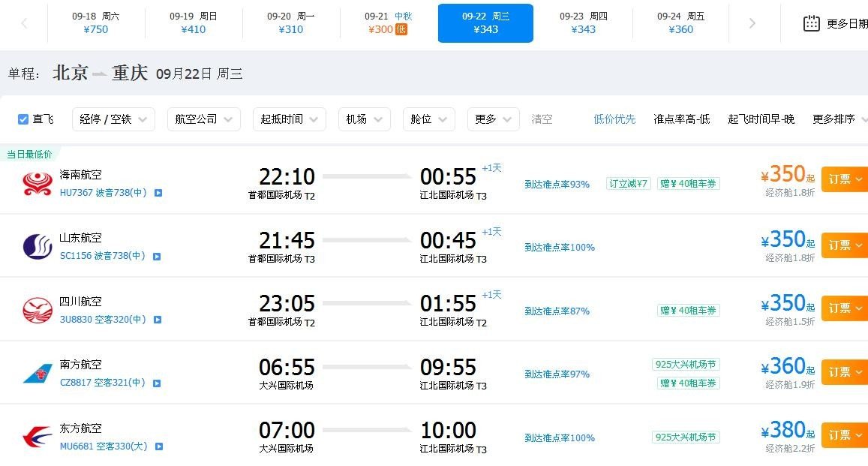Open the 舱位 cabin class dropdown
Viewport: 868px width, 466px height.
click(x=428, y=119)
